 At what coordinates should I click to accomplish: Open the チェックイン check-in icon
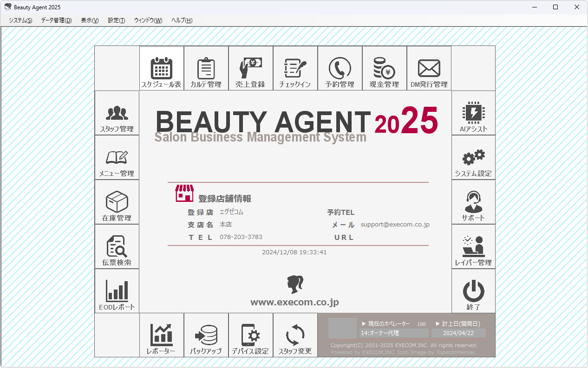(x=295, y=69)
